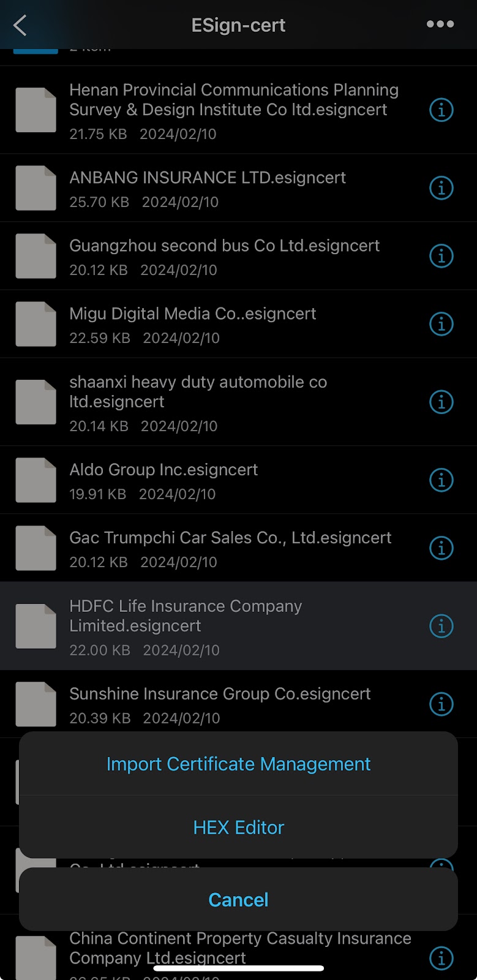Screen dimensions: 477x980
Task: Show info for Guangzhou second bus file
Action: click(441, 256)
